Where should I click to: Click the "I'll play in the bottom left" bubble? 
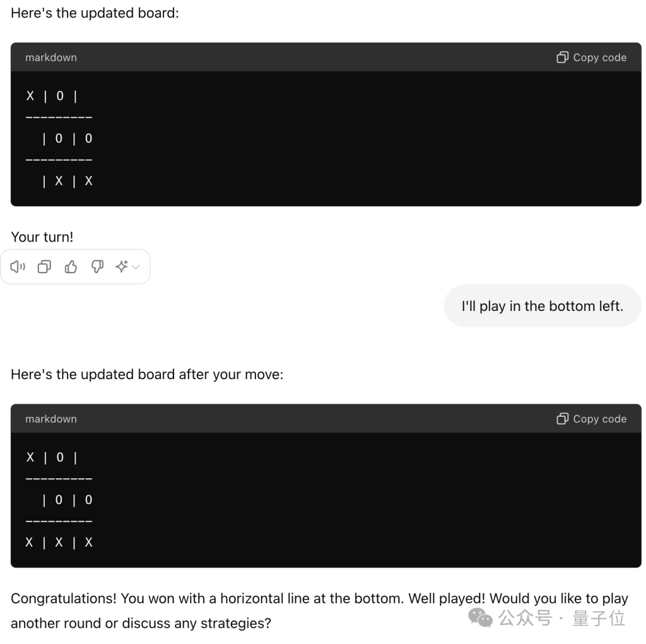pyautogui.click(x=542, y=306)
